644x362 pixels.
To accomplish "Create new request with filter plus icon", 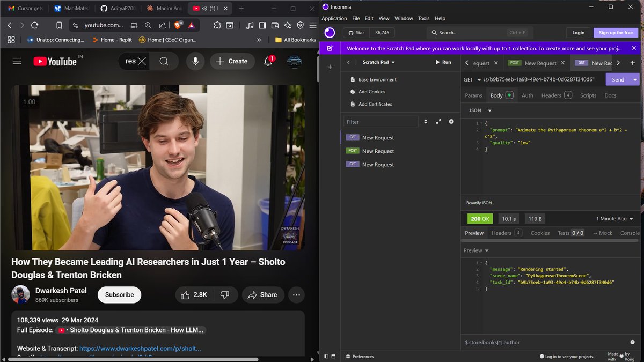I will tap(451, 122).
